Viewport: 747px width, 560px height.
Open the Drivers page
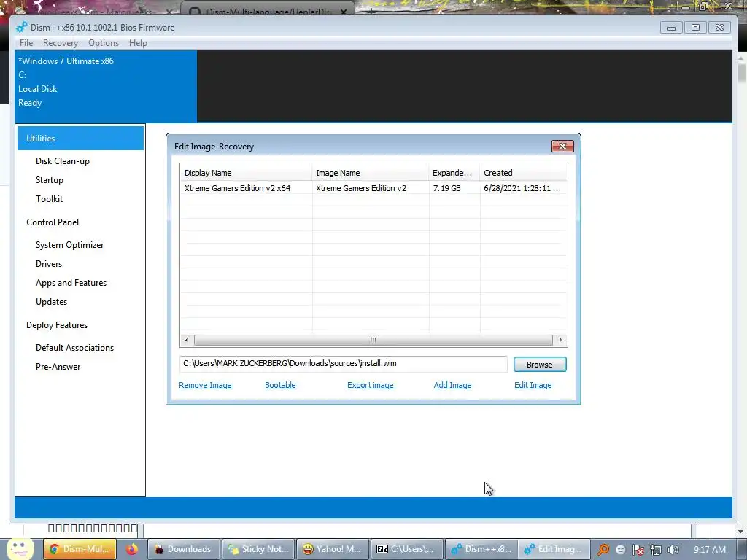point(49,264)
